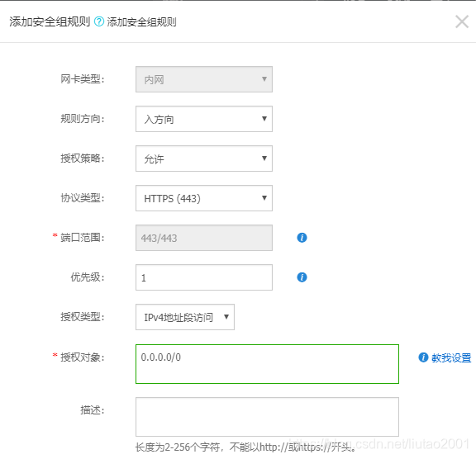Click the 协议类型 field label

(x=83, y=198)
